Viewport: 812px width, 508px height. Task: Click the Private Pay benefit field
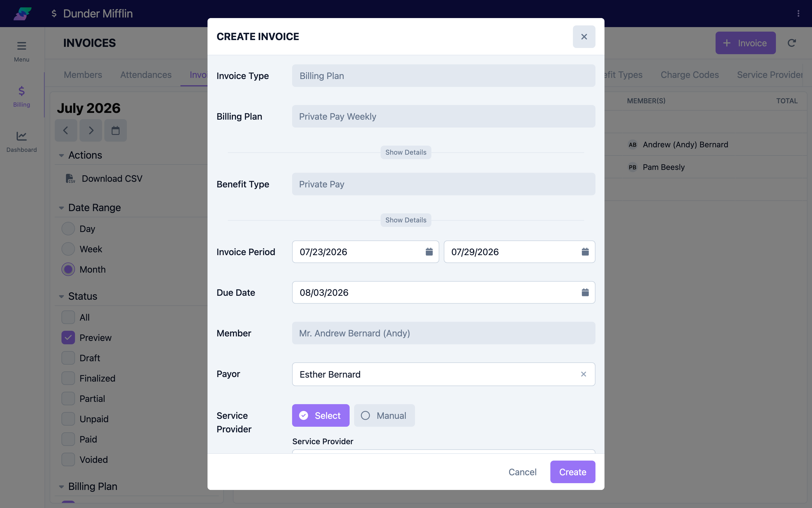coord(443,184)
